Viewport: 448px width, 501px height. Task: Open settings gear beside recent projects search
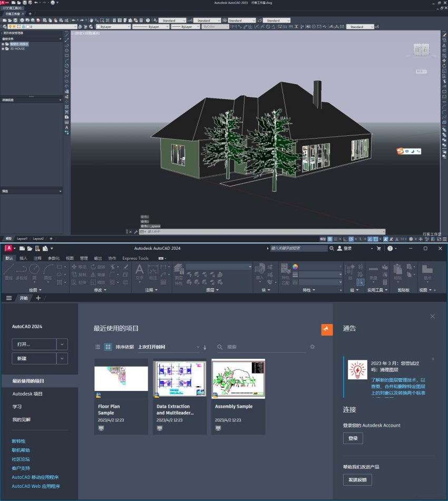tap(313, 347)
